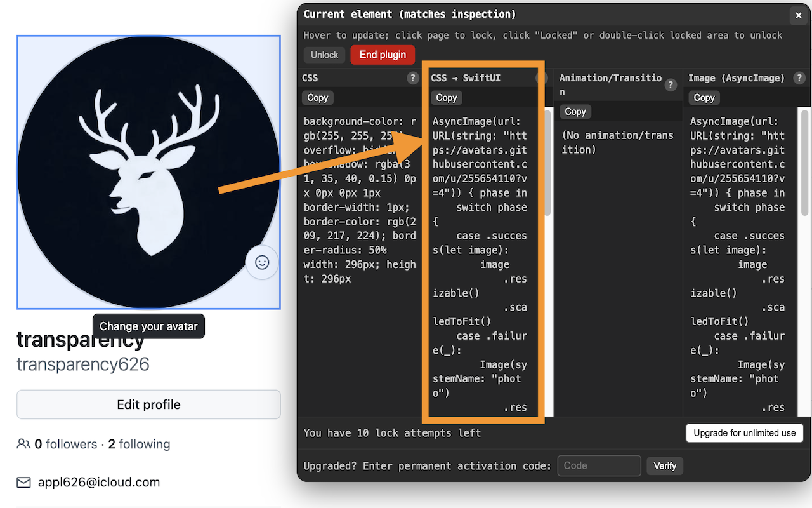Viewport: 812px width, 508px height.
Task: Click the Animation/Transition help icon
Action: pos(671,83)
